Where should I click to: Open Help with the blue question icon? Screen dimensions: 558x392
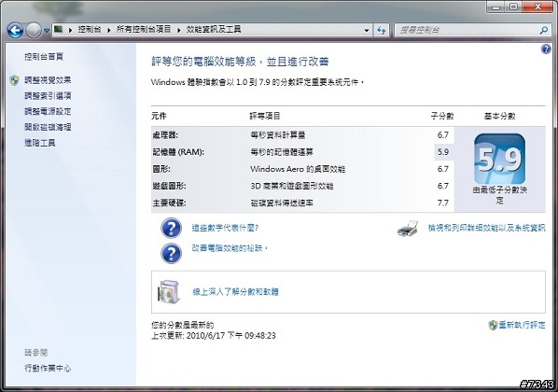[546, 49]
